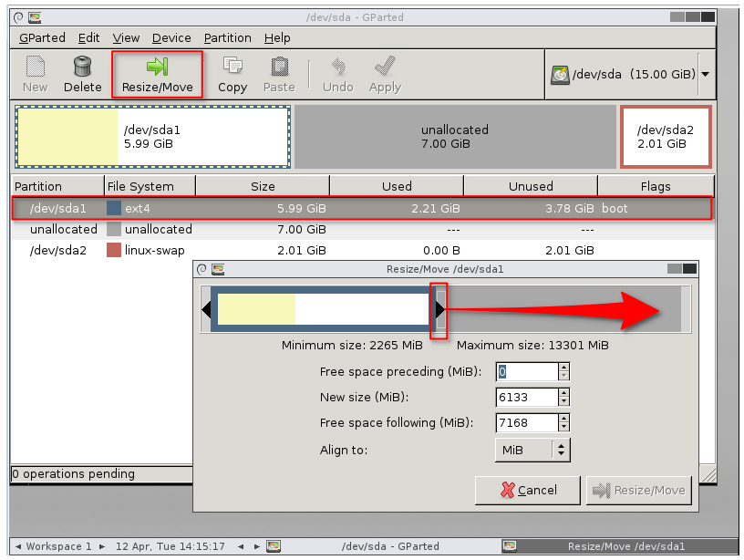The height and width of the screenshot is (560, 744).
Task: Click the hard disk icon beside /dev/sda selector
Action: pyautogui.click(x=560, y=75)
